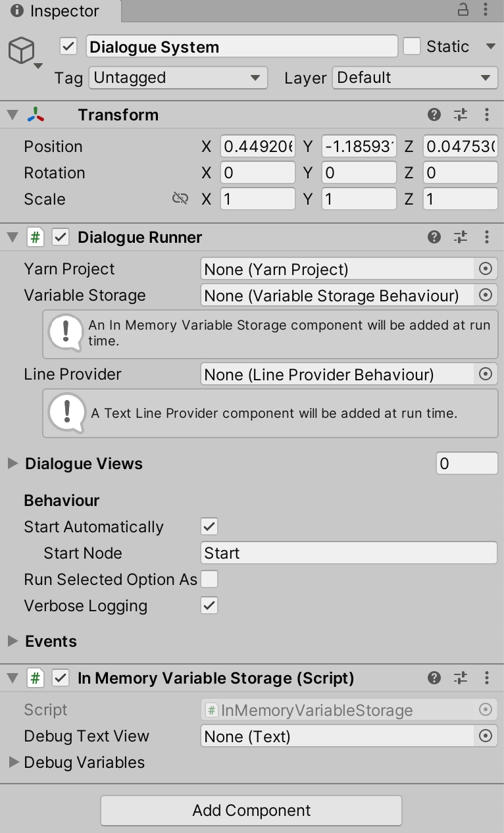Image resolution: width=504 pixels, height=833 pixels.
Task: Click the Dialogue System name field
Action: [241, 47]
